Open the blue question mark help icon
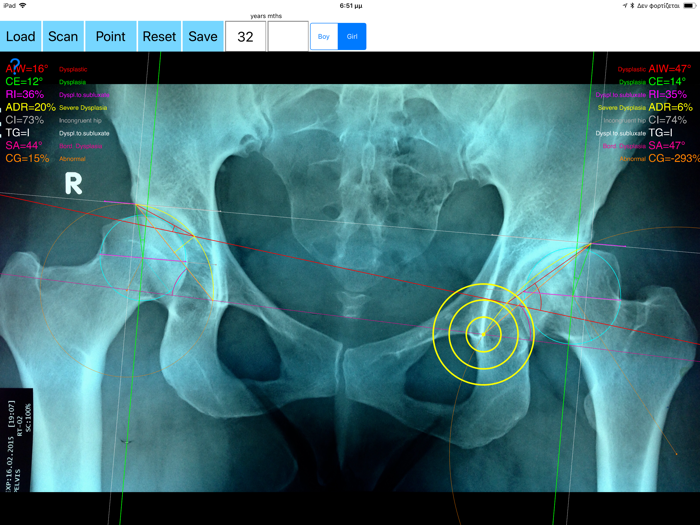Image resolution: width=700 pixels, height=525 pixels. 15,66
